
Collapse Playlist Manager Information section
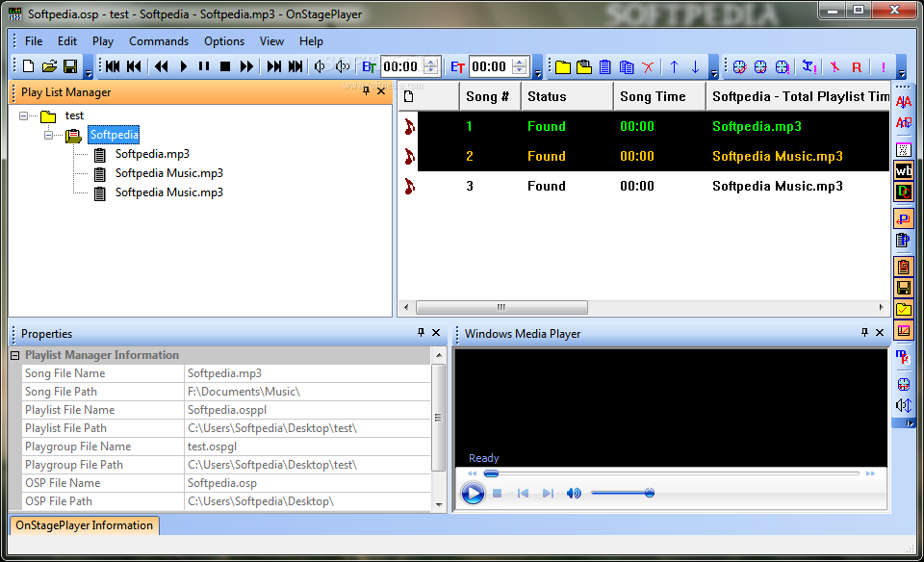tap(14, 355)
